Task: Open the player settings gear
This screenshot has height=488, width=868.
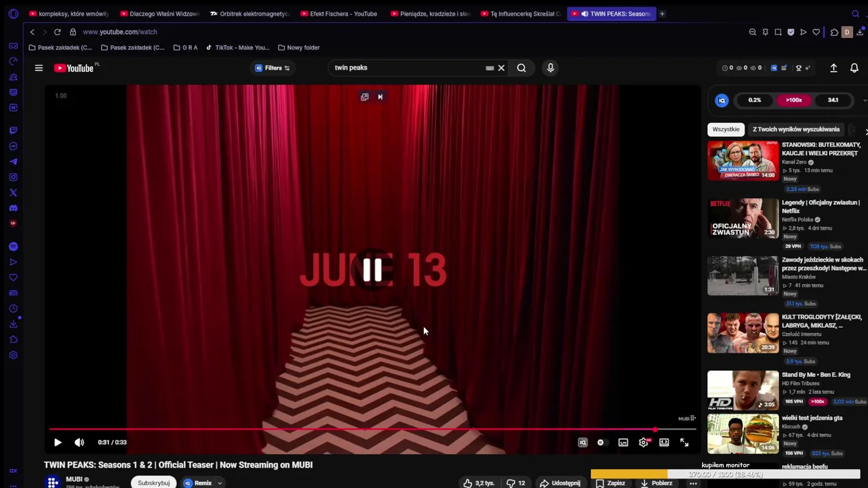Action: 643,443
